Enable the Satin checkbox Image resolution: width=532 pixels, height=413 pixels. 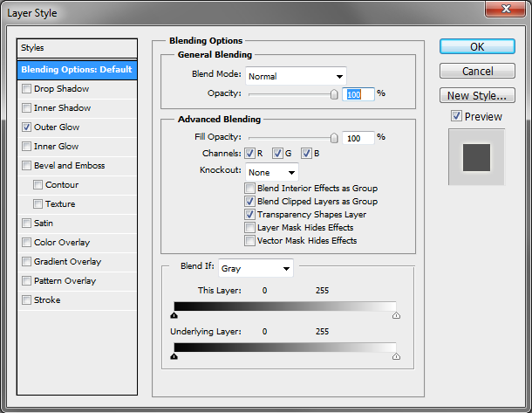coord(26,224)
